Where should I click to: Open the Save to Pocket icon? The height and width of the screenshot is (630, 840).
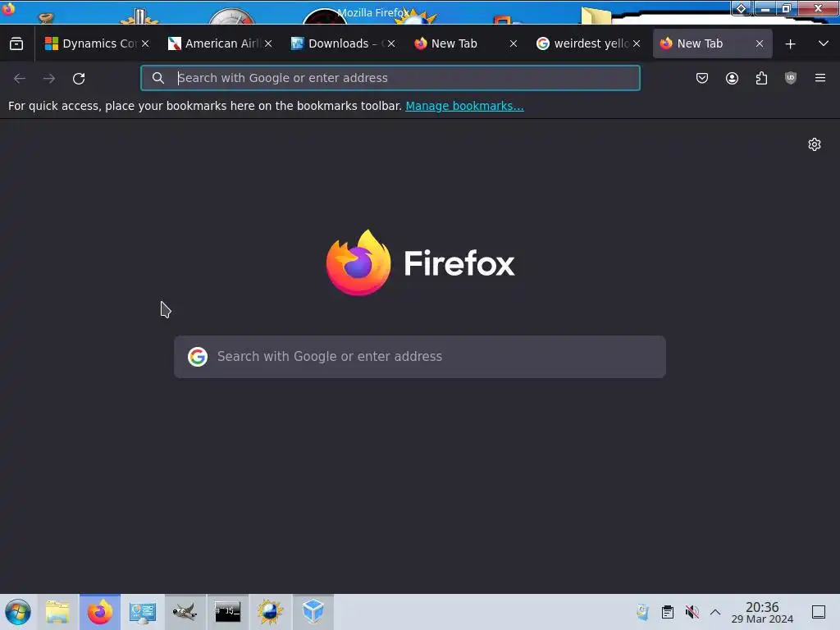coord(702,78)
